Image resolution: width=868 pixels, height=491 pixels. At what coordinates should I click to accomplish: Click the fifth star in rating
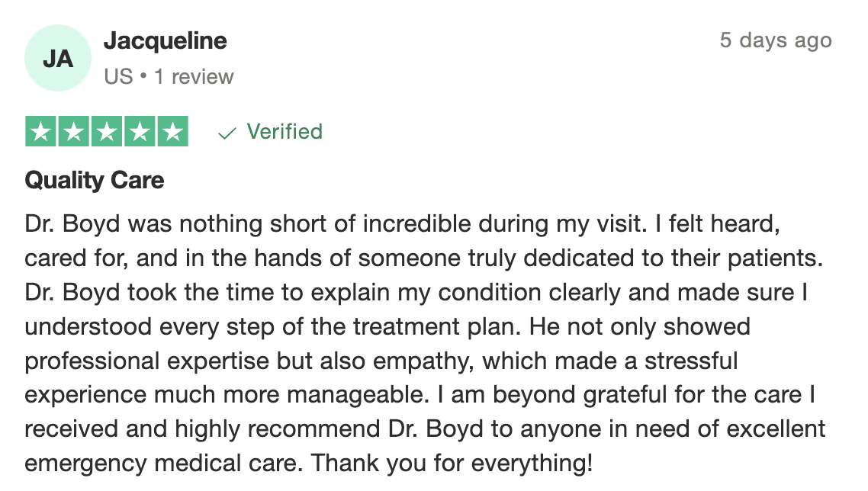click(x=172, y=132)
